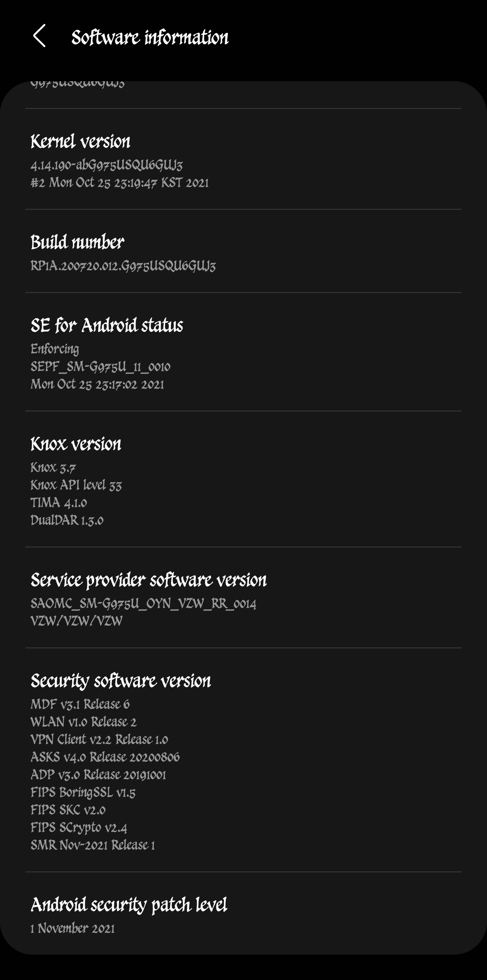487x980 pixels.
Task: Open Service provider software version item
Action: (243, 598)
